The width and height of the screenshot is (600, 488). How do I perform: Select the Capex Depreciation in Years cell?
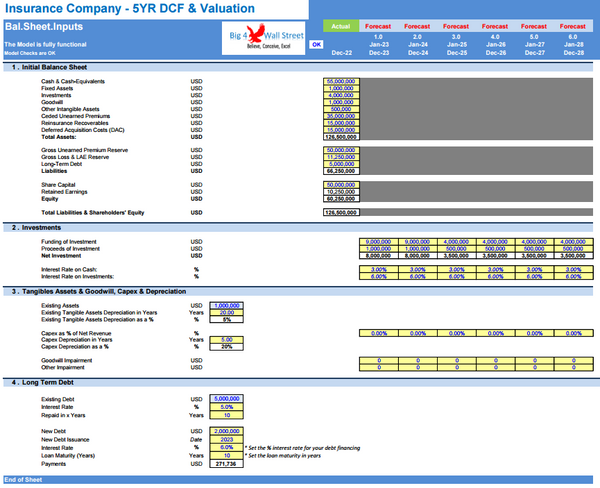point(227,339)
